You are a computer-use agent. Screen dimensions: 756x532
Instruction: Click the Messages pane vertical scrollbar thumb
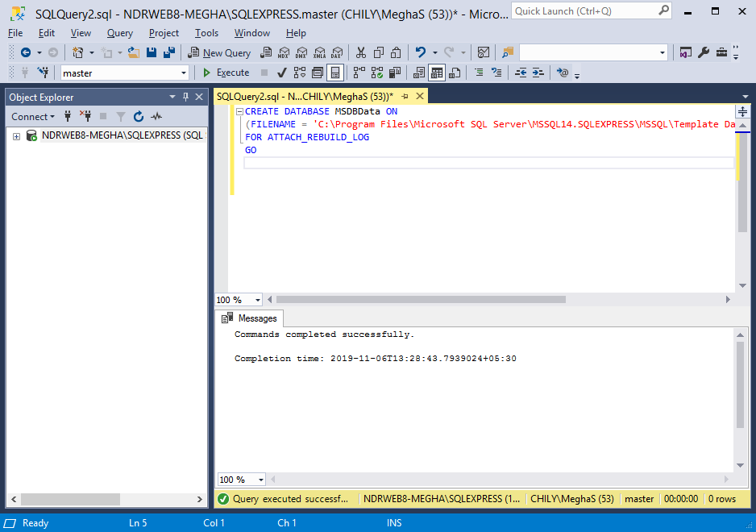[740, 384]
